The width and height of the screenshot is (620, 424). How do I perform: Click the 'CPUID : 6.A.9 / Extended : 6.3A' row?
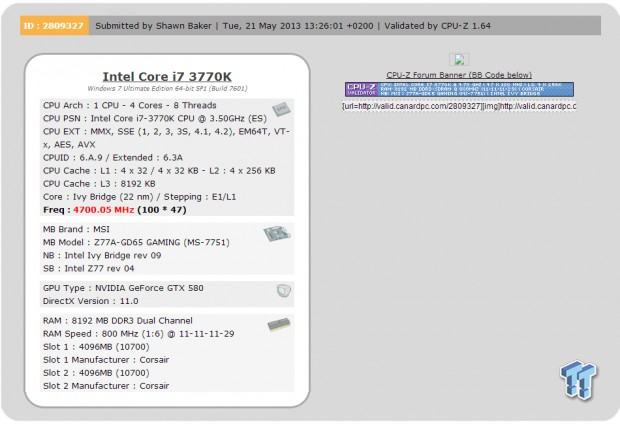(x=113, y=157)
